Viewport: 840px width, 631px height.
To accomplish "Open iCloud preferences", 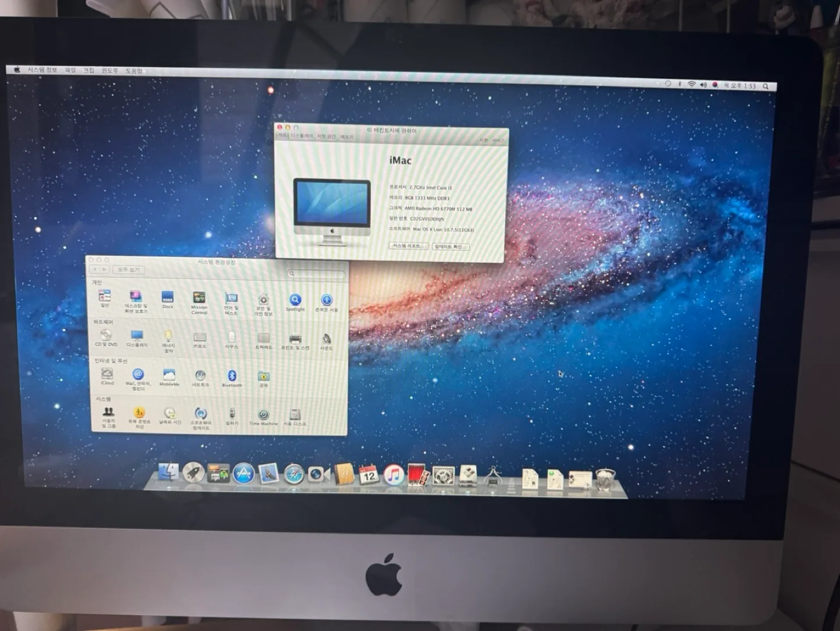I will click(x=107, y=376).
